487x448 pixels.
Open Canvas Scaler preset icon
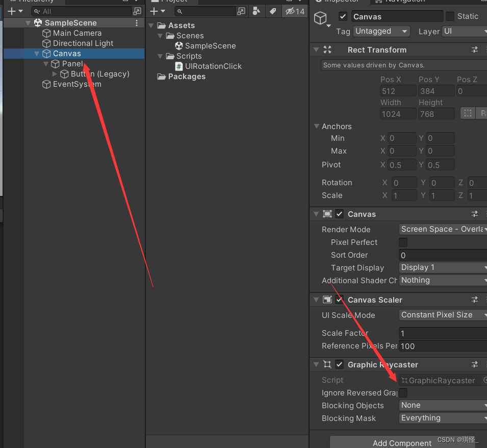475,300
